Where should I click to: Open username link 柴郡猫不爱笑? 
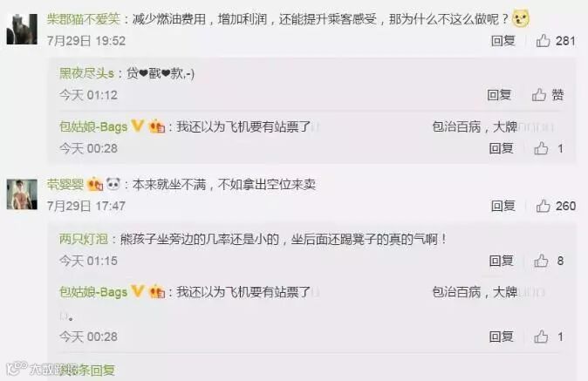point(83,18)
